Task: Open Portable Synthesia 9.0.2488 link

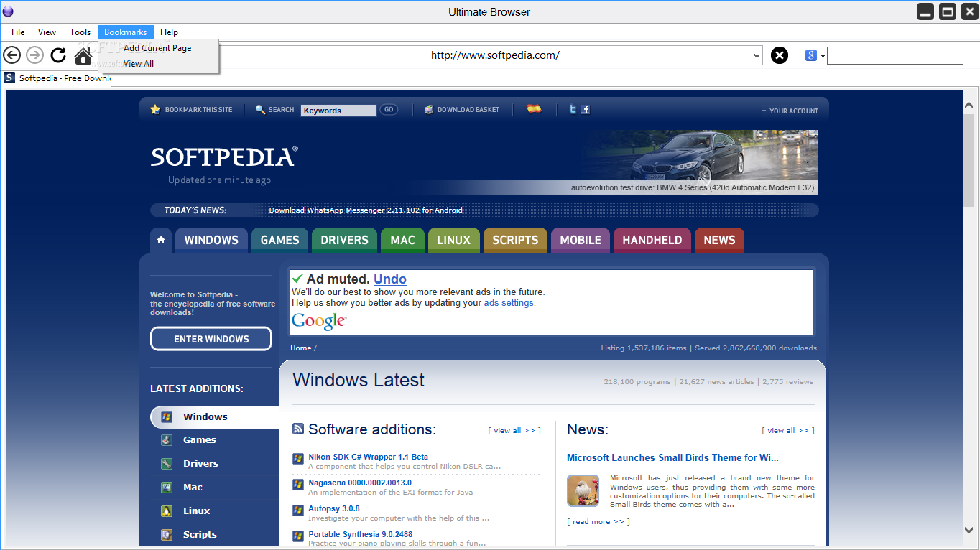Action: point(360,534)
